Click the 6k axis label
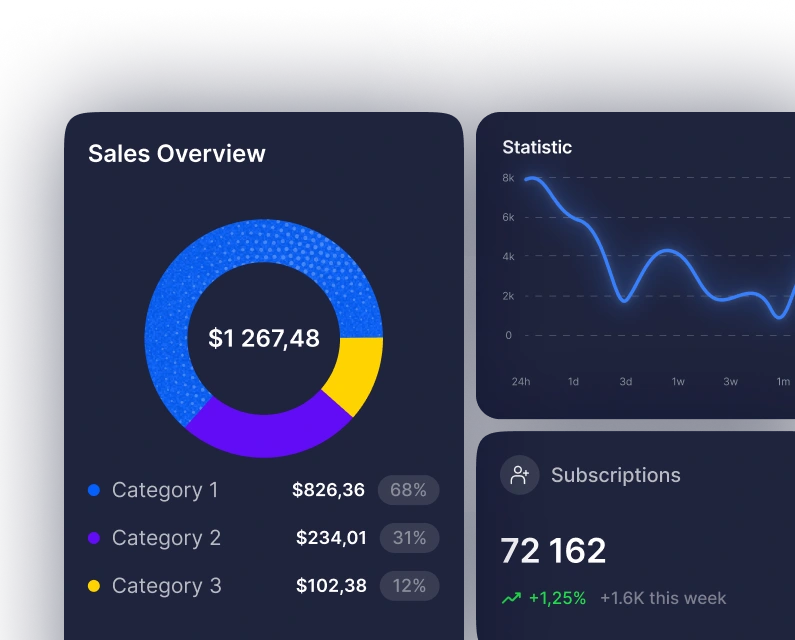Viewport: 795px width, 640px height. coord(509,218)
